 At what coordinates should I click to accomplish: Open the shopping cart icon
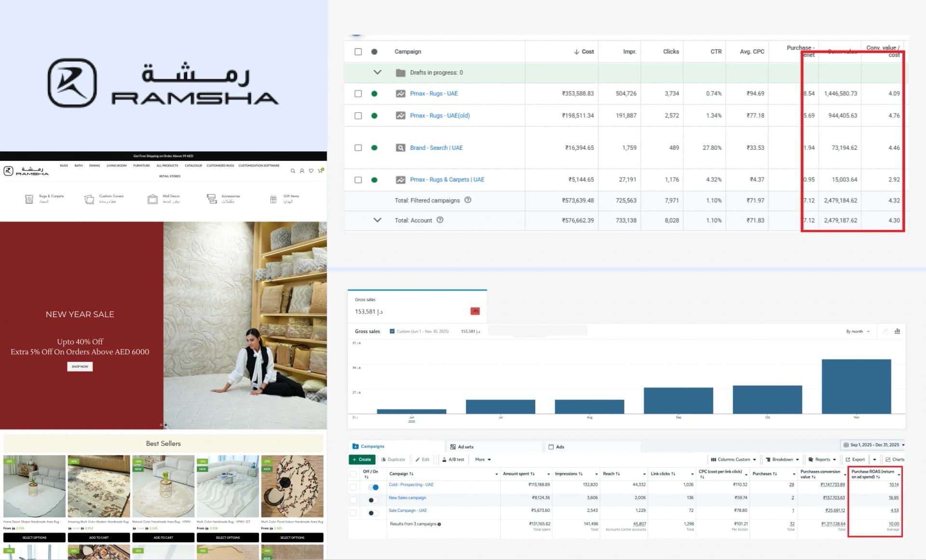click(x=320, y=171)
